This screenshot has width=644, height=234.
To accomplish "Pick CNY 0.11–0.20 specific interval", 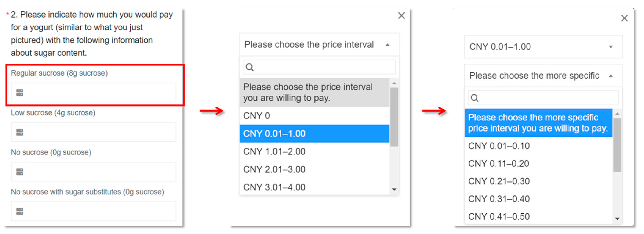I will pos(498,163).
